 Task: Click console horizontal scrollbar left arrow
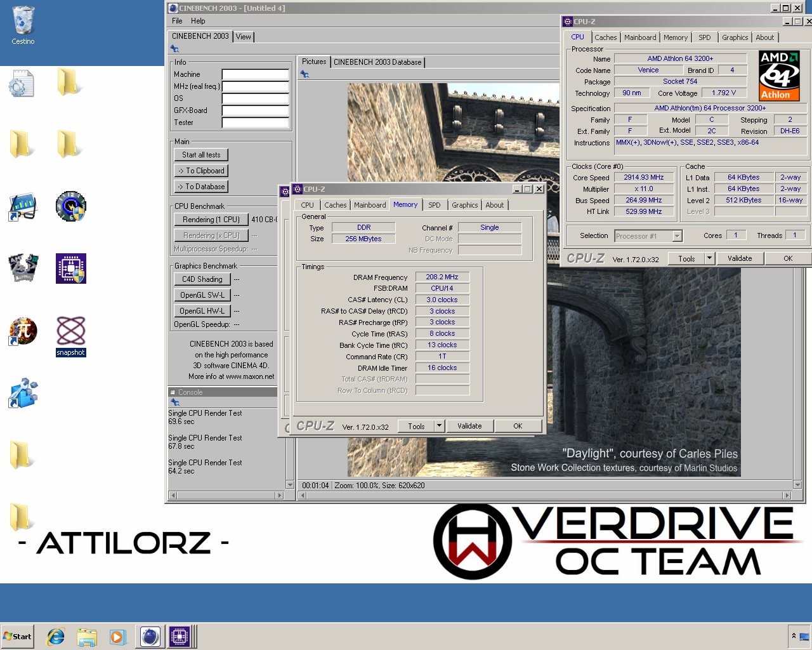[172, 495]
